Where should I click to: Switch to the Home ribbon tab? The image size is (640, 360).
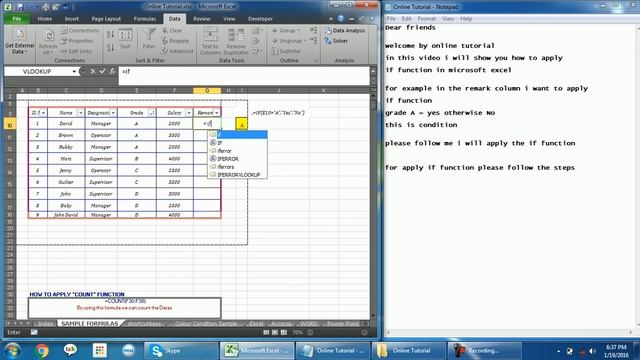tap(44, 19)
